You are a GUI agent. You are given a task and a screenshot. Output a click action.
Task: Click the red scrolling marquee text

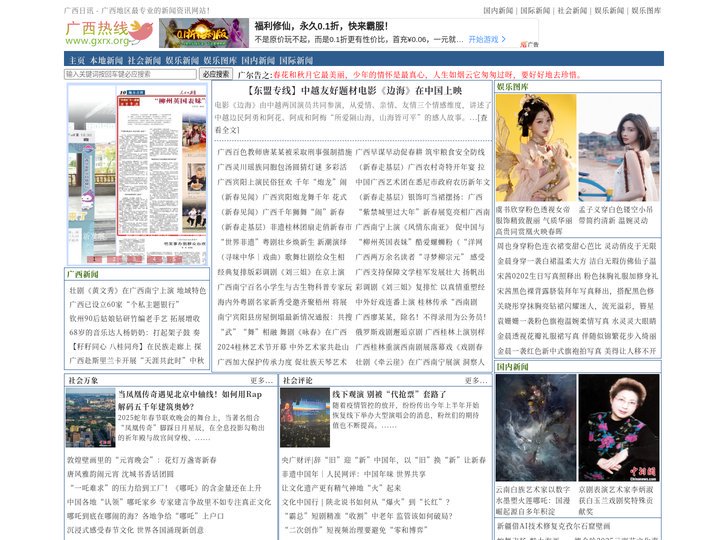tap(427, 75)
